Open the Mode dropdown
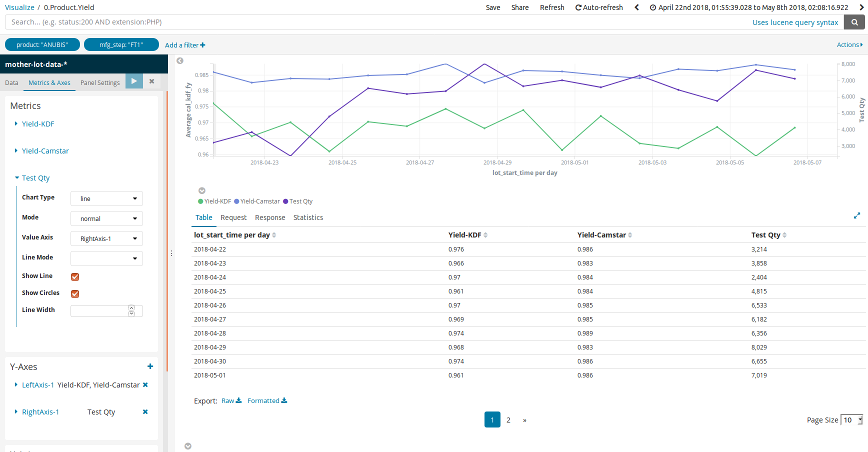Screen dimensions: 868x452 click(106, 218)
